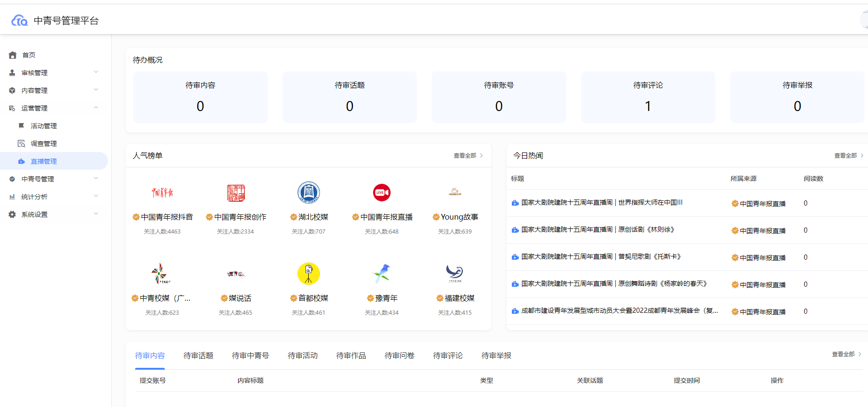The width and height of the screenshot is (868, 407).
Task: Click 查看全部 link in 今日热闻
Action: click(845, 156)
